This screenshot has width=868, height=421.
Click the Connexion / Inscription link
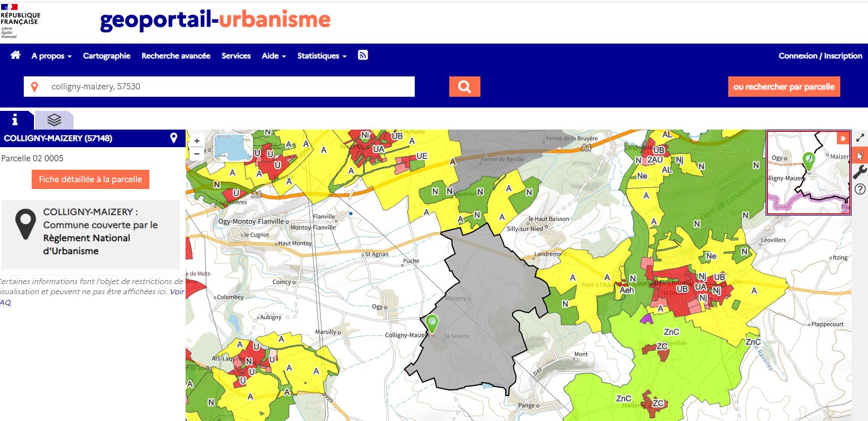[820, 56]
